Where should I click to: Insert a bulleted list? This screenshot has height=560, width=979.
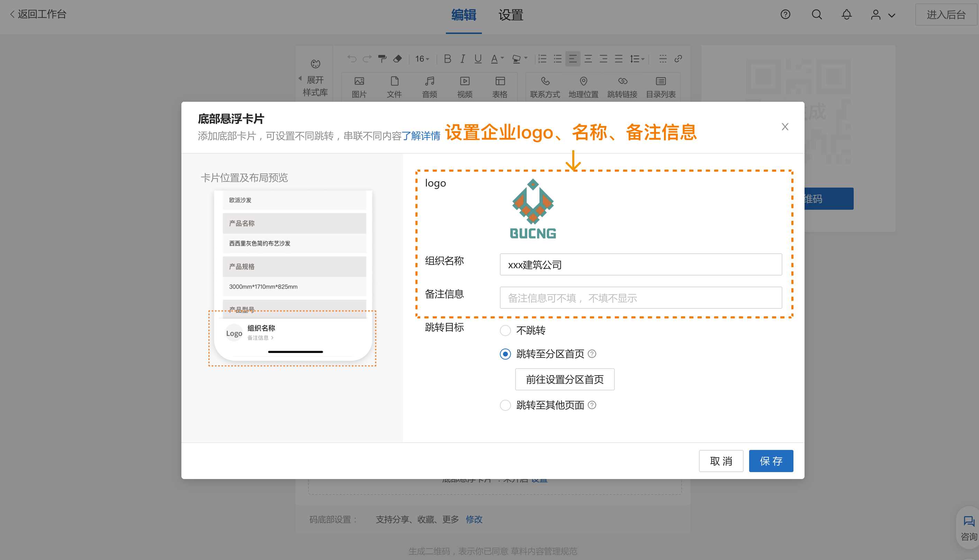(x=557, y=58)
